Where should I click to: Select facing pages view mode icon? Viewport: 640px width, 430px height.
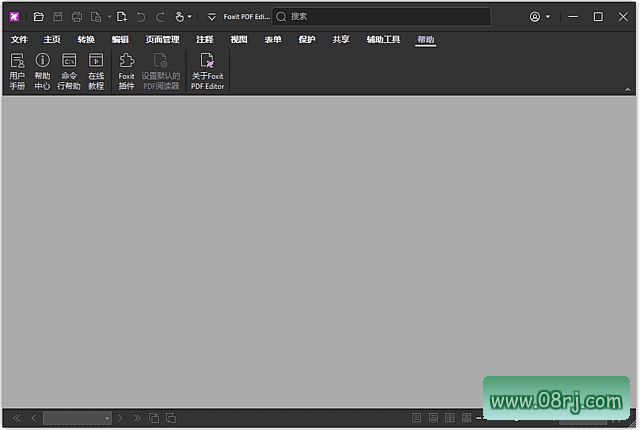pos(450,418)
